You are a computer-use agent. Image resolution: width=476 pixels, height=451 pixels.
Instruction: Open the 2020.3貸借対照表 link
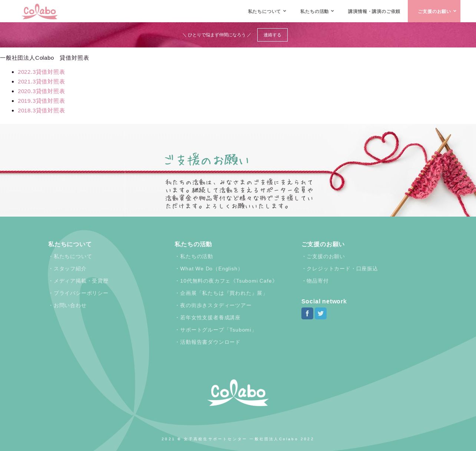click(41, 91)
